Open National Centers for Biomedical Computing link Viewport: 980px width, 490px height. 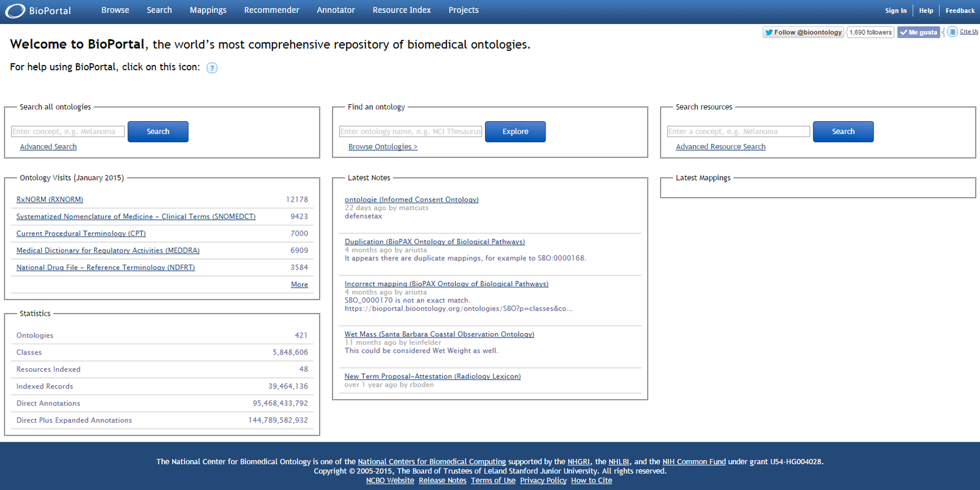[x=432, y=462]
